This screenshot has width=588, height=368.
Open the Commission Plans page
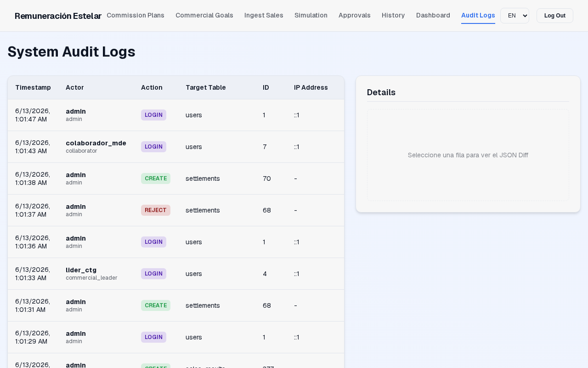(x=136, y=15)
